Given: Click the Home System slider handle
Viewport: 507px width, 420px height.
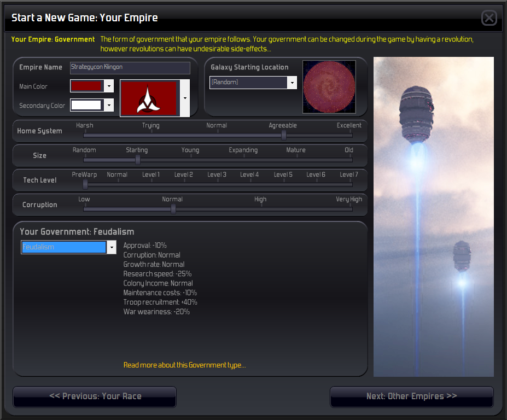Looking at the screenshot, I should [283, 135].
